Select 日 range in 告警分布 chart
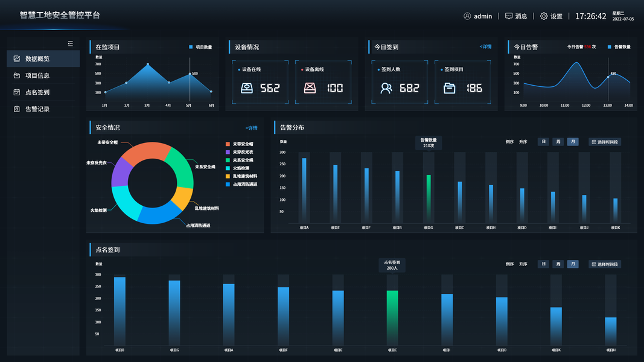The height and width of the screenshot is (362, 644). pos(543,142)
